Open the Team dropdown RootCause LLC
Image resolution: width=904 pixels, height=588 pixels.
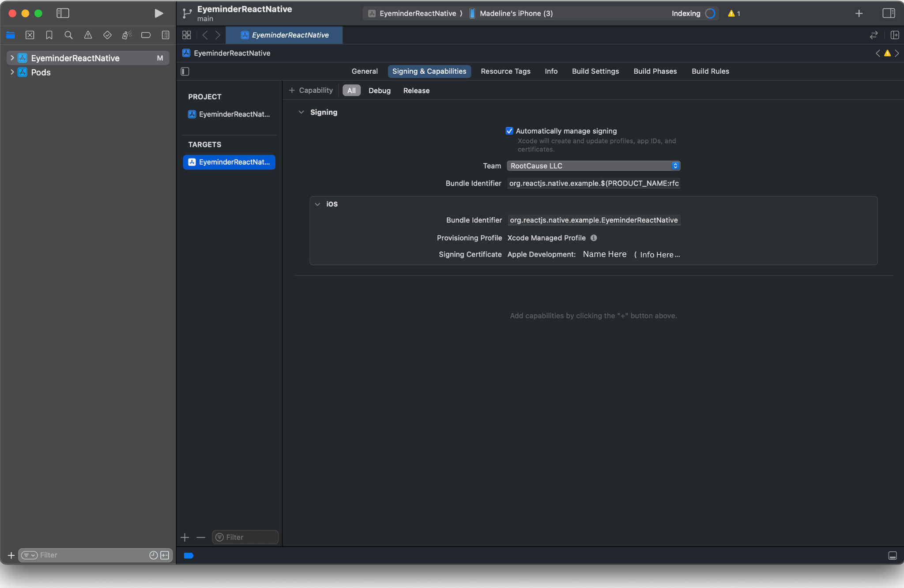point(593,166)
